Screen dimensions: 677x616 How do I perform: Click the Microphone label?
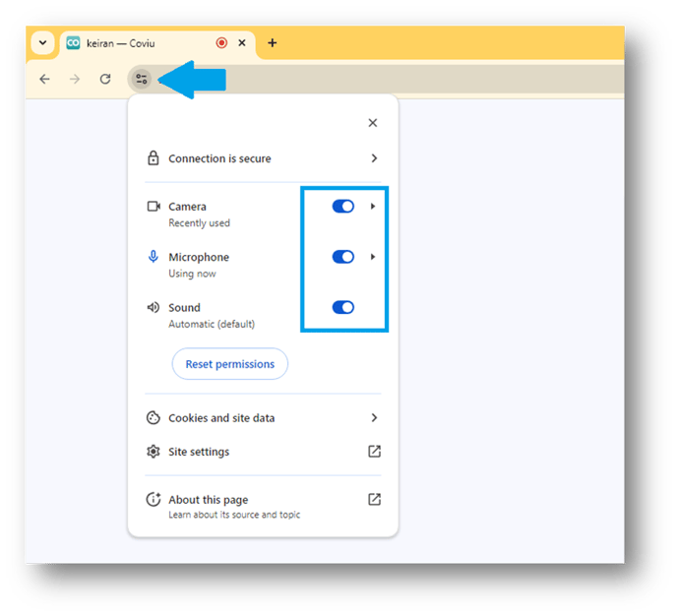199,257
